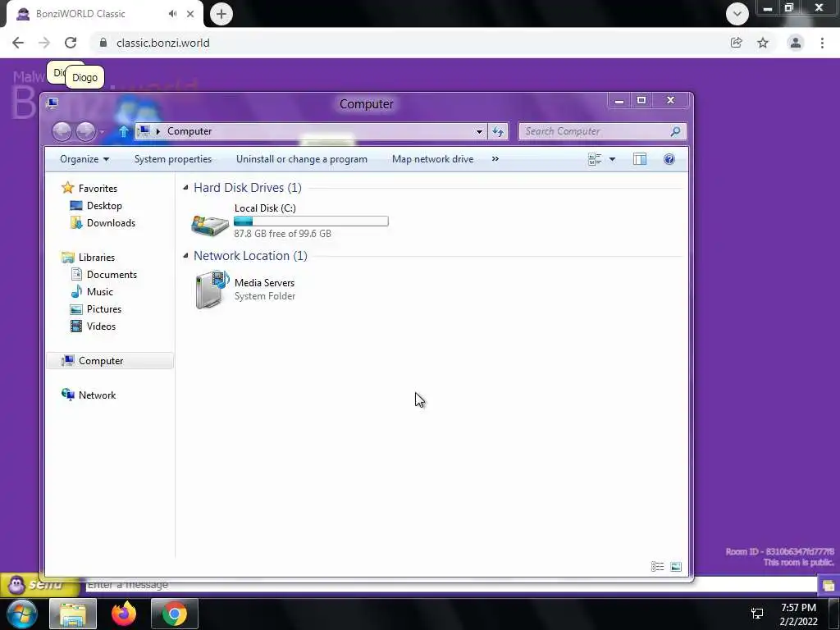Reload the Chrome page

pos(71,43)
